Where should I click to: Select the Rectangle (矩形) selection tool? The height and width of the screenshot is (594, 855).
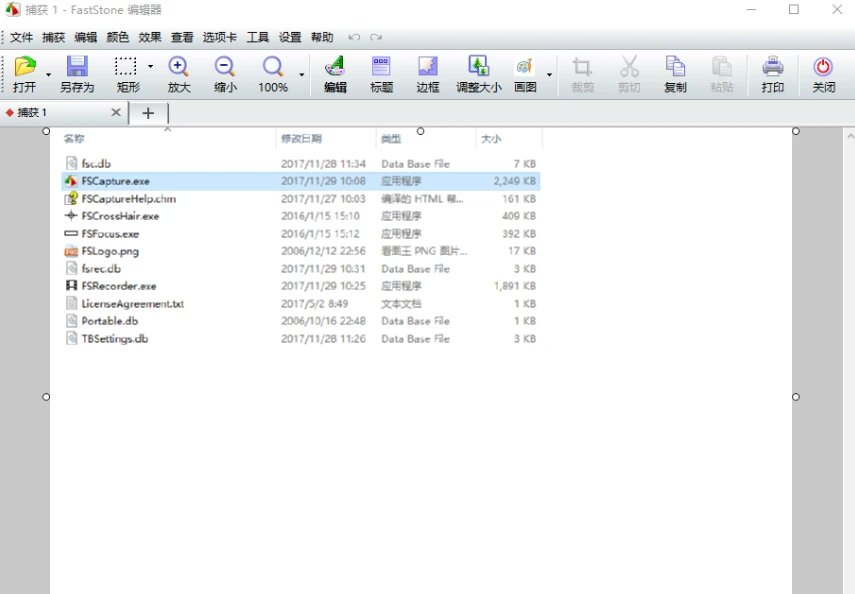[125, 68]
